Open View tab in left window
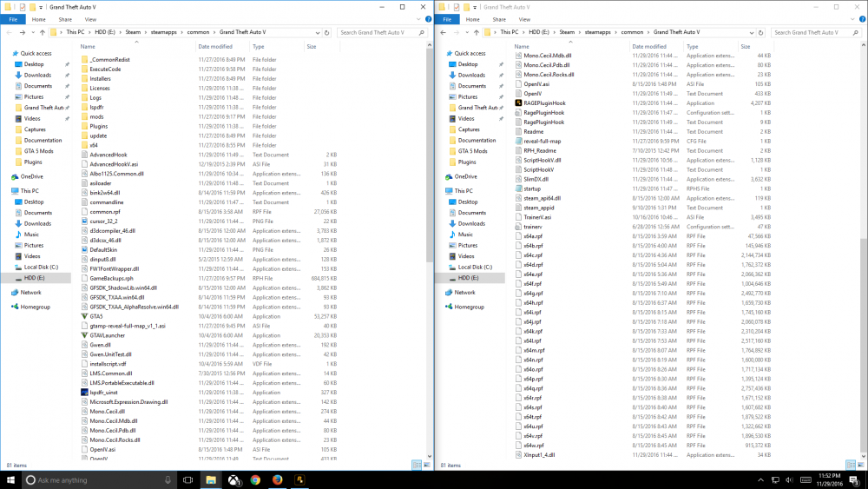The height and width of the screenshot is (489, 868). 90,19
